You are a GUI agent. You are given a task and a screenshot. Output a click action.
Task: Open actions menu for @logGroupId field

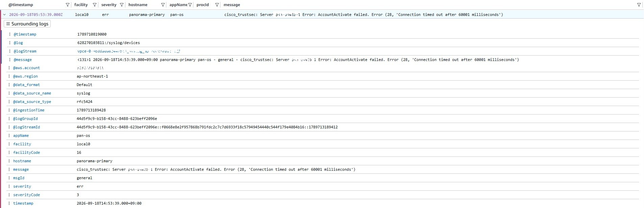pyautogui.click(x=9, y=119)
